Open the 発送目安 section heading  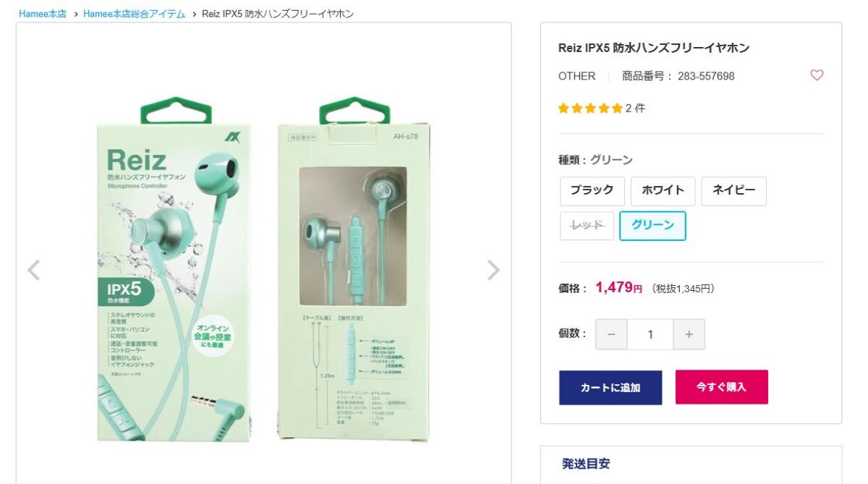click(586, 464)
